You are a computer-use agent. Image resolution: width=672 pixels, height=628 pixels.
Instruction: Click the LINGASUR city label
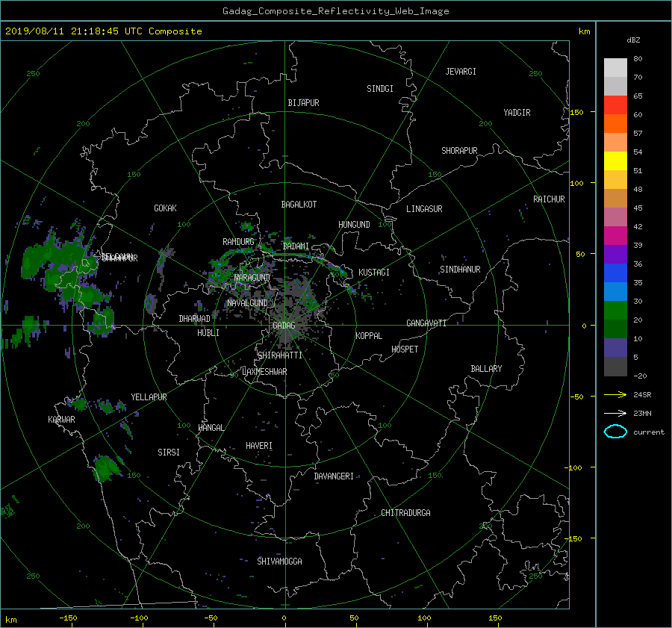click(424, 209)
